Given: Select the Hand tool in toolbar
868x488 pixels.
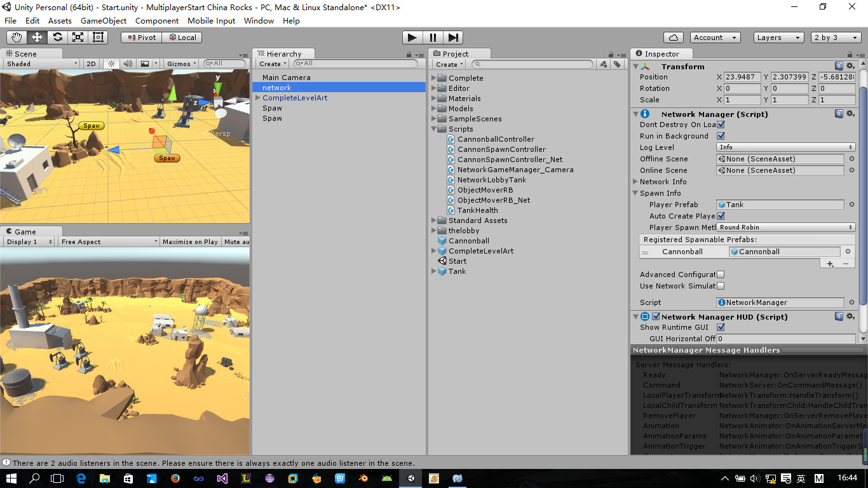Looking at the screenshot, I should 17,37.
